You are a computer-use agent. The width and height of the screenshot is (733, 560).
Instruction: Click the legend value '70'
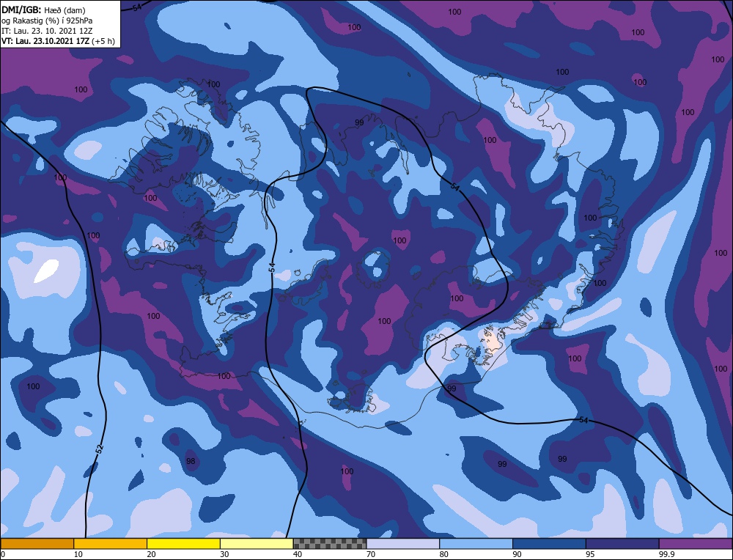point(371,554)
